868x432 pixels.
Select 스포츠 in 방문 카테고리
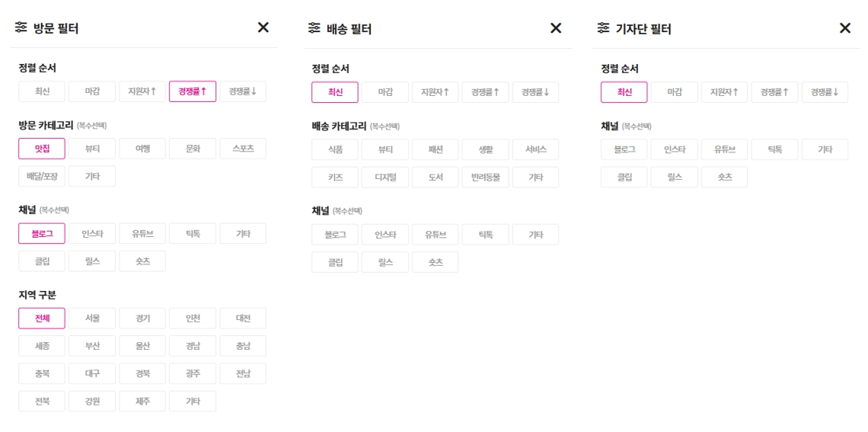point(243,149)
